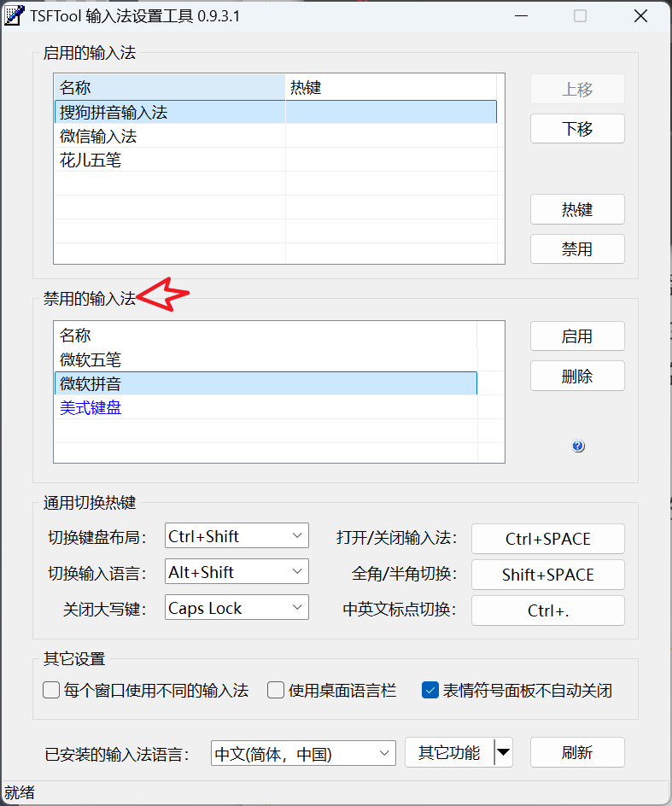Image resolution: width=672 pixels, height=806 pixels.
Task: Select 微信输入法 row
Action: pos(276,137)
